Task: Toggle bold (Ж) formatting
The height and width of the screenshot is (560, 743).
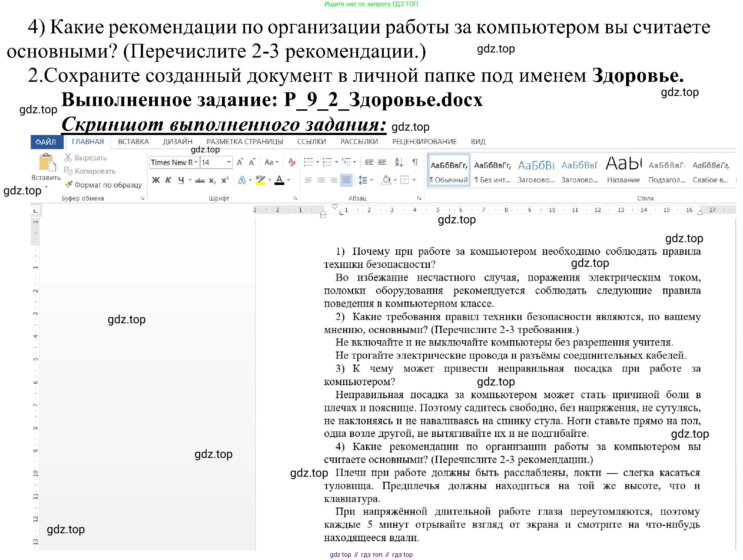Action: point(156,180)
